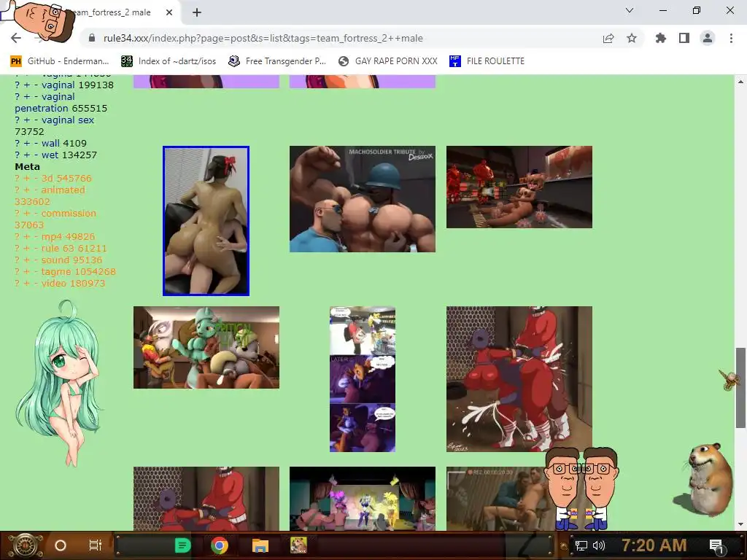Click the sound meta tag link
Viewport: 747px width, 560px height.
pos(55,260)
